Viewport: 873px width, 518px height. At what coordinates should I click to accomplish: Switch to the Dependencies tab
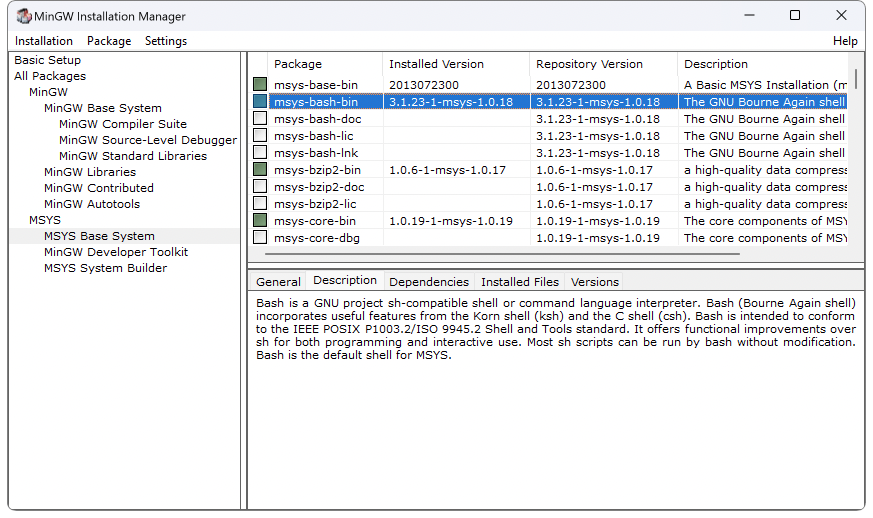[428, 282]
